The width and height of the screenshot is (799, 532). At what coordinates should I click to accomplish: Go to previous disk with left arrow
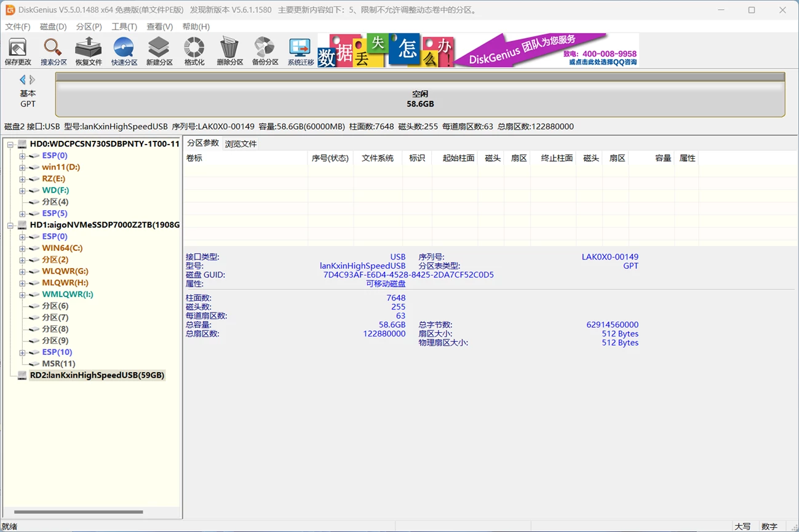point(23,80)
